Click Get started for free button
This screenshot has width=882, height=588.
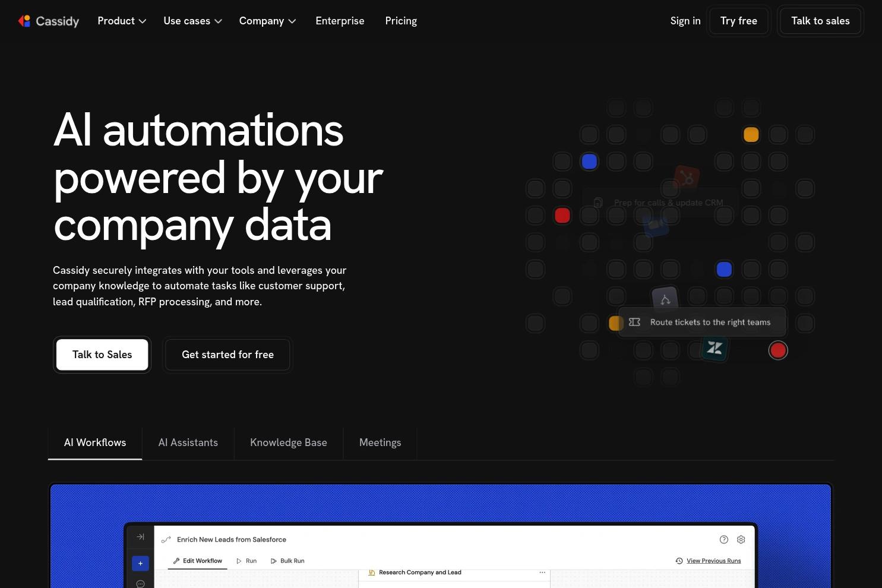pyautogui.click(x=228, y=355)
